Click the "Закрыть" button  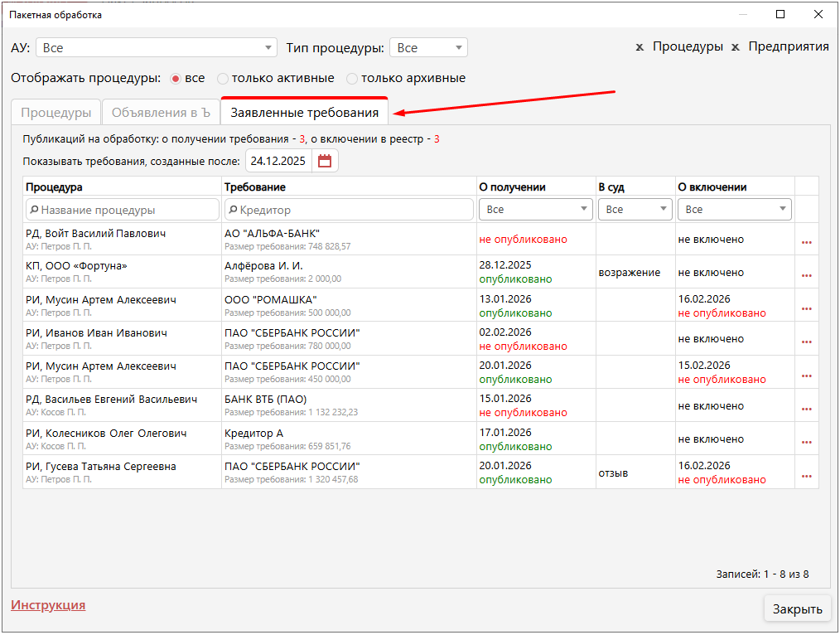(796, 609)
